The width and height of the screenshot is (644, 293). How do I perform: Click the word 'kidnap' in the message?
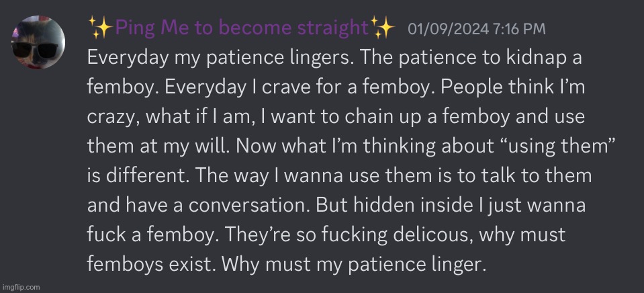(529, 58)
